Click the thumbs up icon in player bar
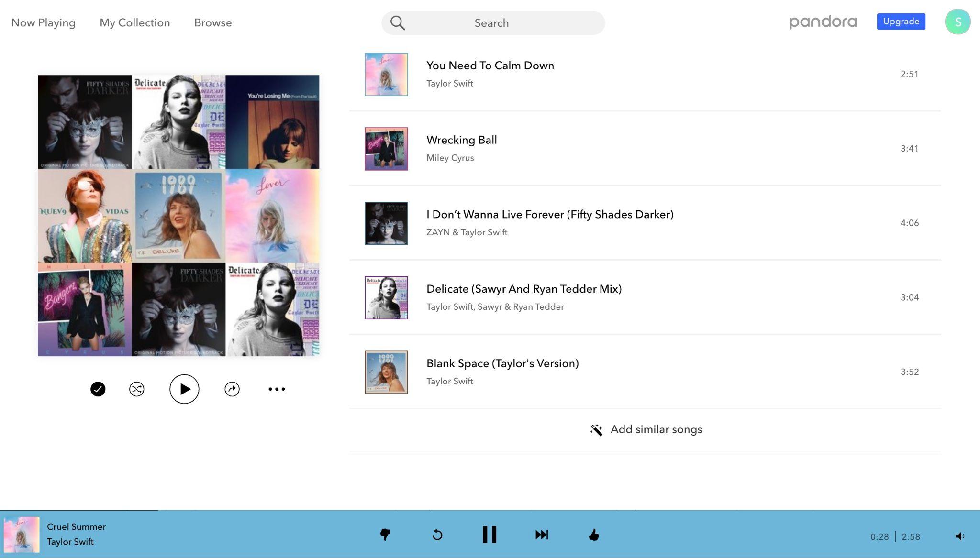The width and height of the screenshot is (980, 558). pos(594,535)
